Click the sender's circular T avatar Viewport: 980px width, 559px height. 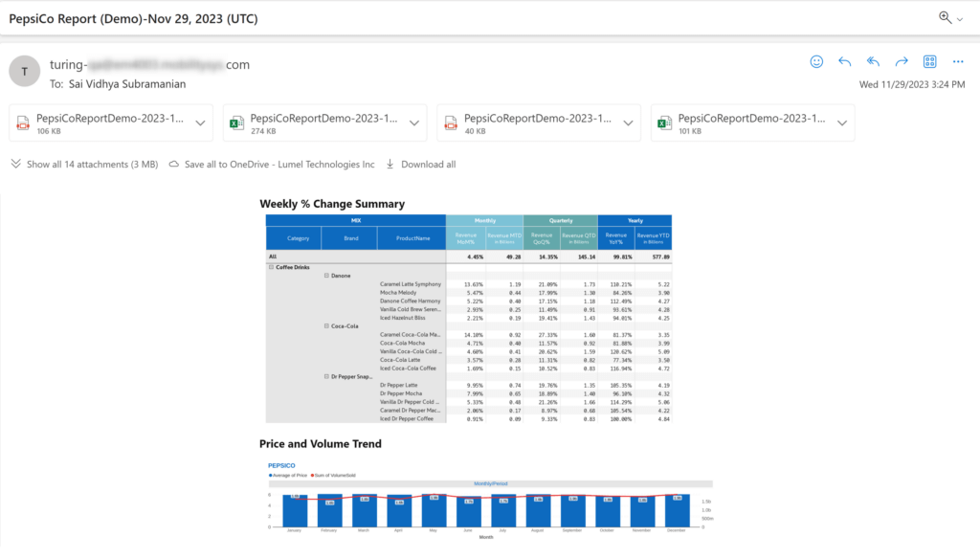24,71
